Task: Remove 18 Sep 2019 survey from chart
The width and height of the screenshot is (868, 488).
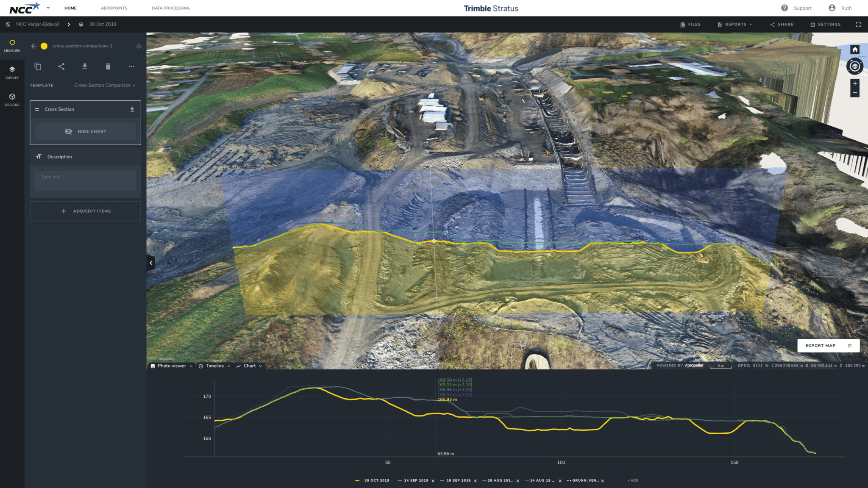Action: (x=475, y=481)
